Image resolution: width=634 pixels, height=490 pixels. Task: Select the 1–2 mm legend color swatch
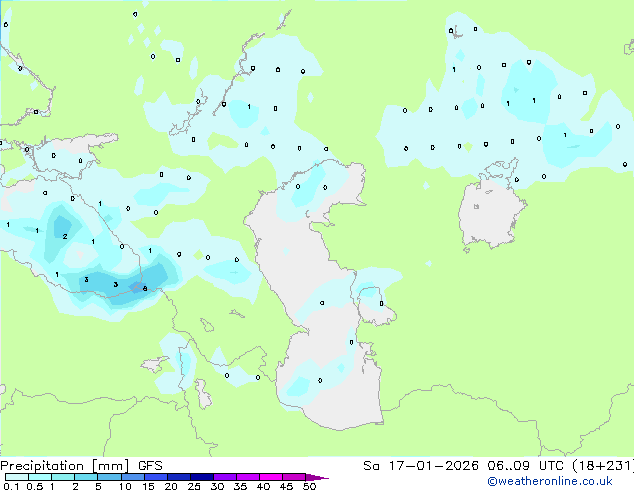click(x=63, y=477)
